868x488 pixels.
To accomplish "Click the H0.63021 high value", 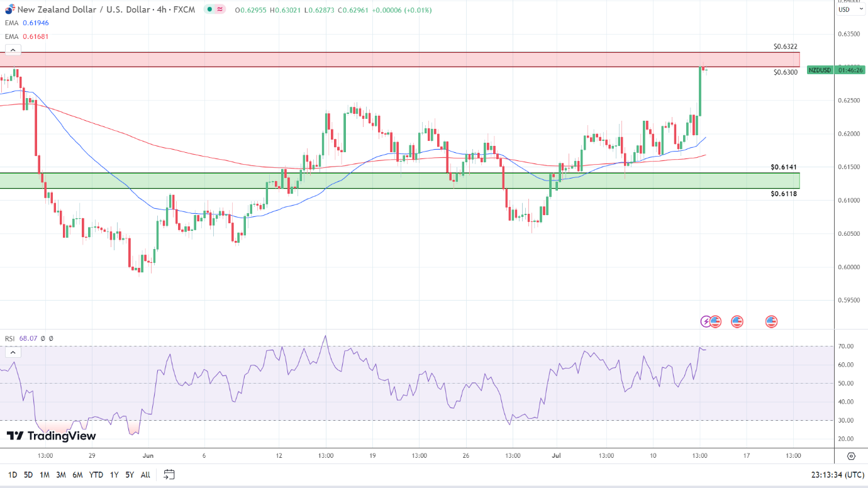I will [x=286, y=10].
